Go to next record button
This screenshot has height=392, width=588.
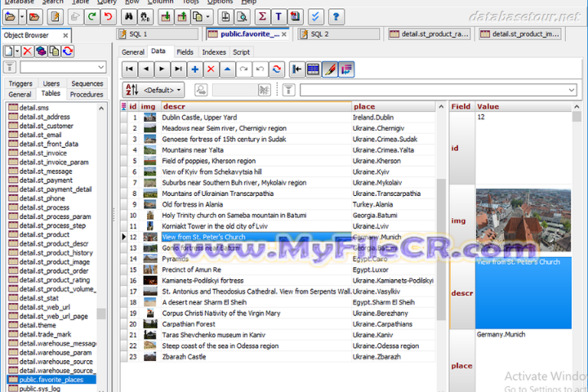[162, 69]
